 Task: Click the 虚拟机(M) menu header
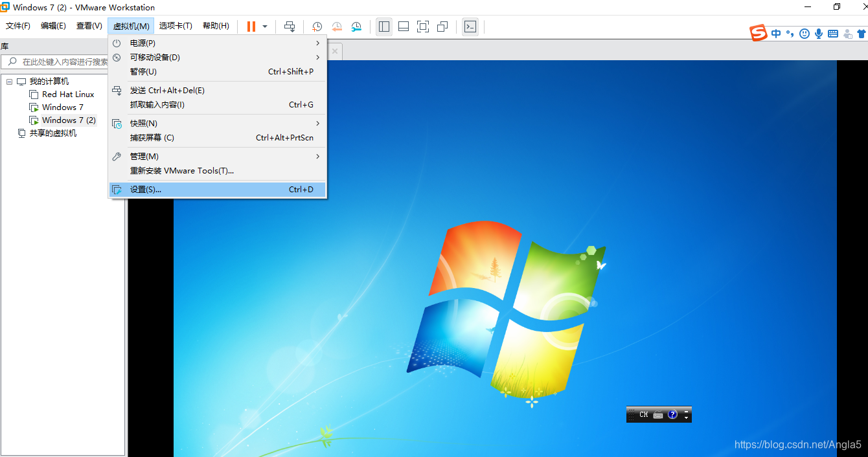coord(131,26)
